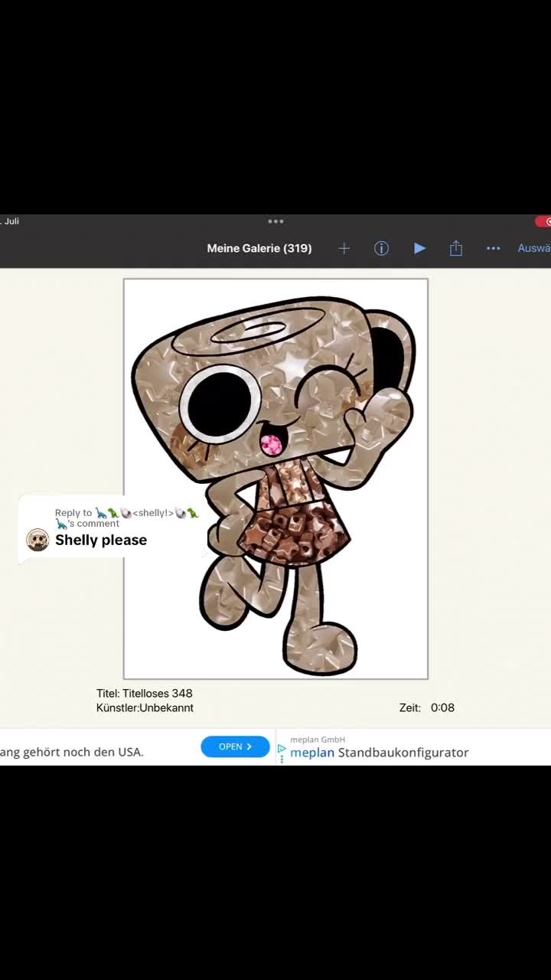Tap the 'Reply to' comment header
This screenshot has width=551, height=980.
point(126,518)
